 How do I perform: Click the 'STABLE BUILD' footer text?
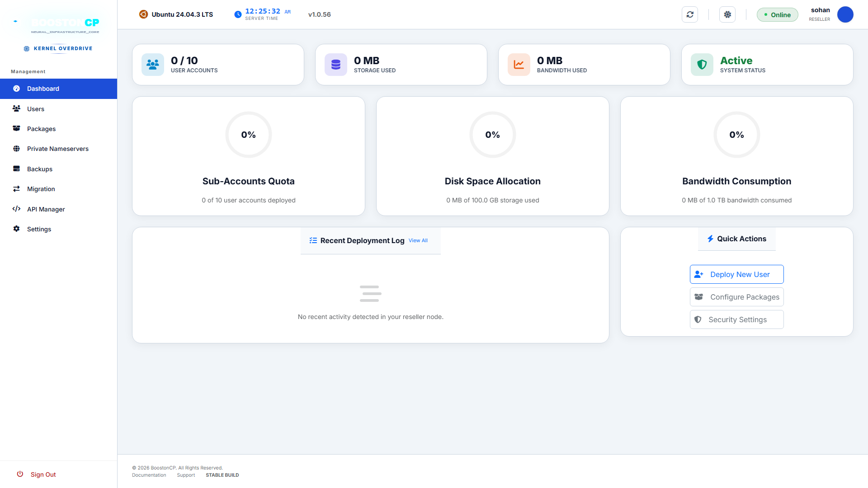(x=222, y=475)
